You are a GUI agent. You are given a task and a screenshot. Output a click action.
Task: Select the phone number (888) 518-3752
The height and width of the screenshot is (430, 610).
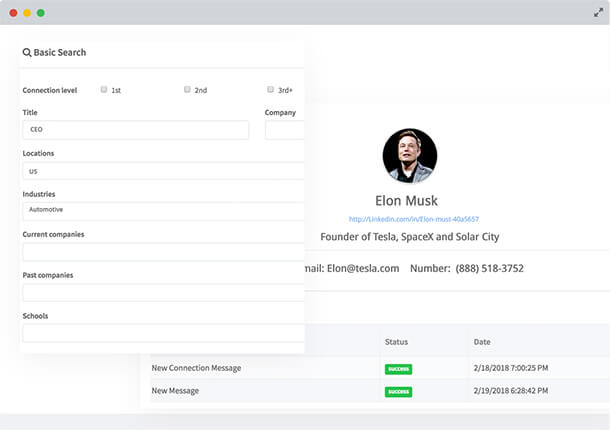click(489, 269)
